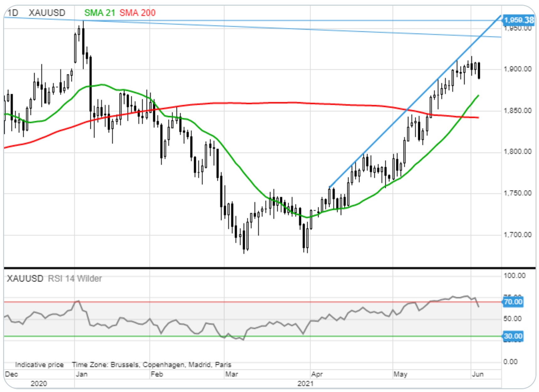Screen dimensions: 539x392
Task: Select the XAUUSD symbol label
Action: point(47,13)
